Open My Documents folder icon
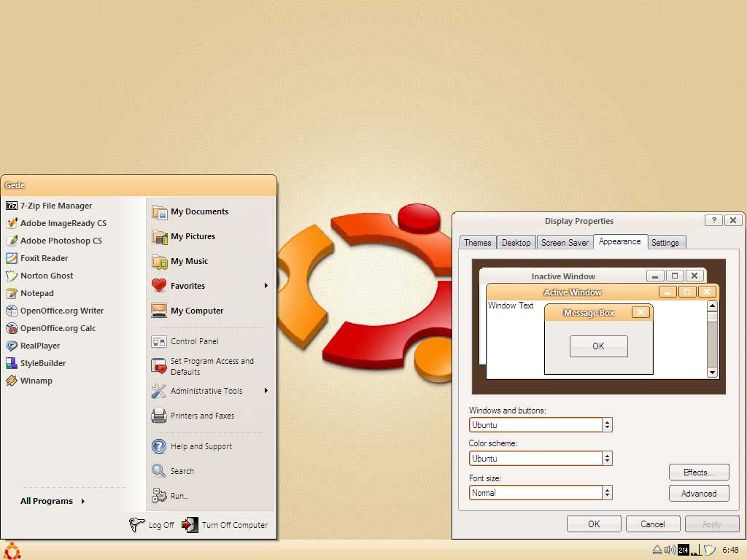The height and width of the screenshot is (560, 747). tap(159, 212)
